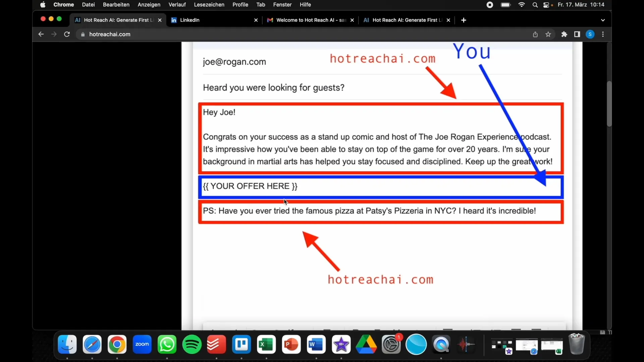644x362 pixels.
Task: Share this page from address bar
Action: coord(535,34)
